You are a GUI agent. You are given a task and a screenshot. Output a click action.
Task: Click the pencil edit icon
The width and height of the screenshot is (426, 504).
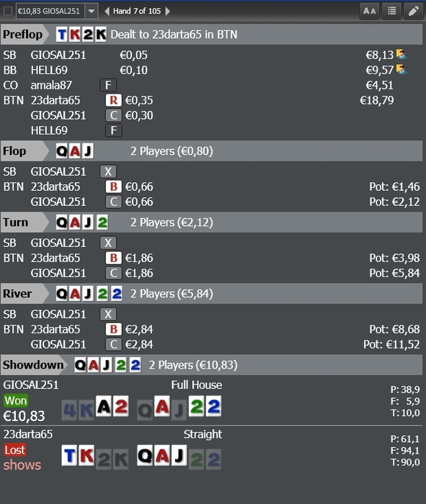click(x=414, y=12)
